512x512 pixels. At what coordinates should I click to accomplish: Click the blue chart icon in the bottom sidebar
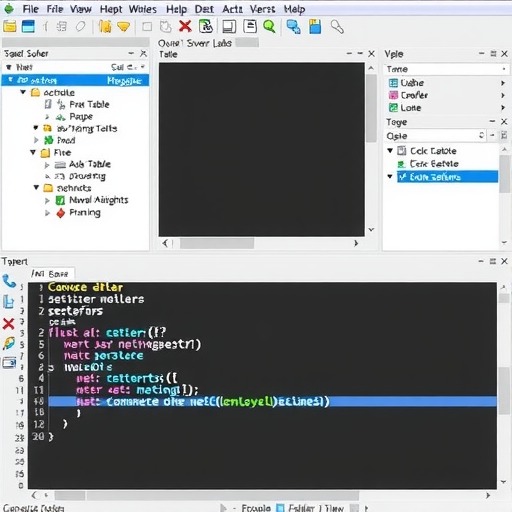8,302
